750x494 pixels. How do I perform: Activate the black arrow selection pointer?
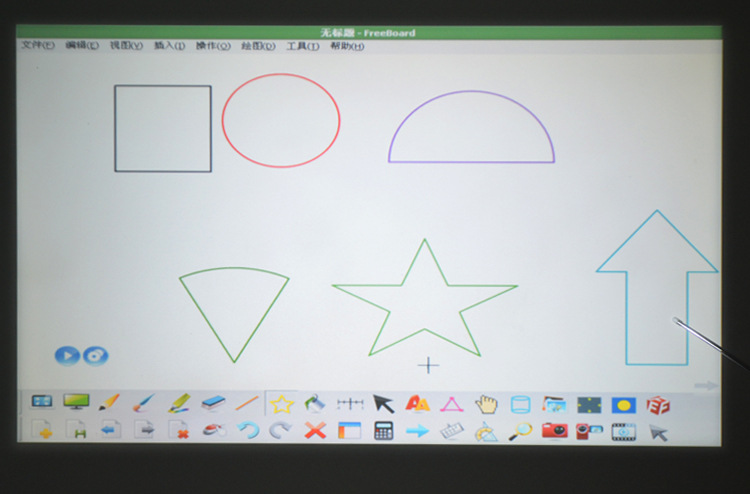tap(383, 404)
